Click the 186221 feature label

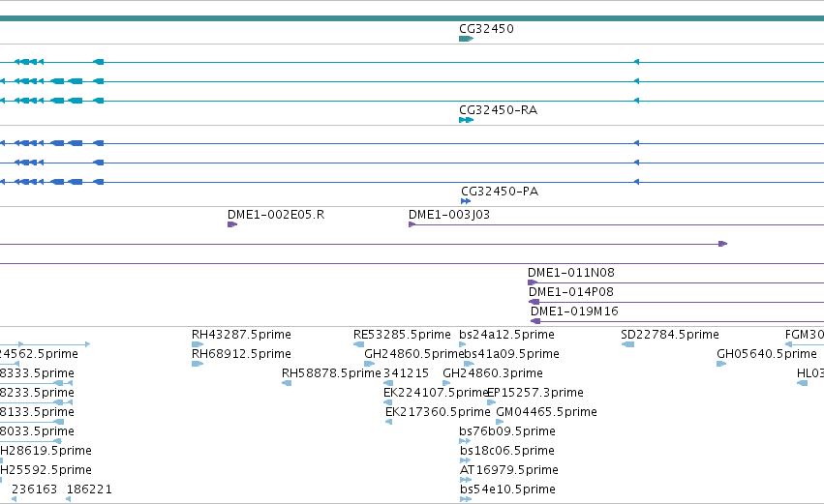click(x=89, y=489)
